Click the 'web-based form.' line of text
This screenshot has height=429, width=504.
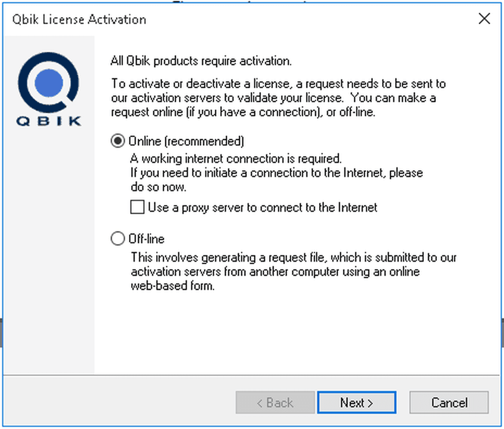[x=172, y=285]
